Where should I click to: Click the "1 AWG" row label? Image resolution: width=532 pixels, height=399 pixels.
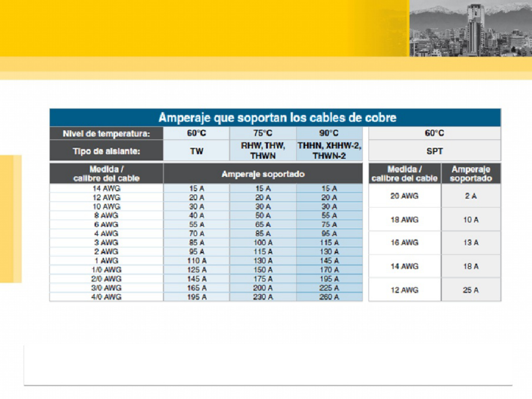(106, 261)
